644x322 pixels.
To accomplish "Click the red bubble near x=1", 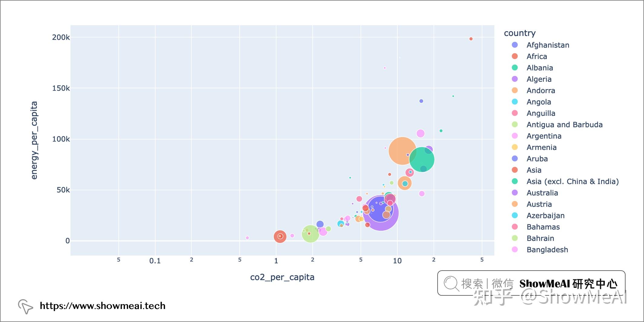I will coord(280,236).
